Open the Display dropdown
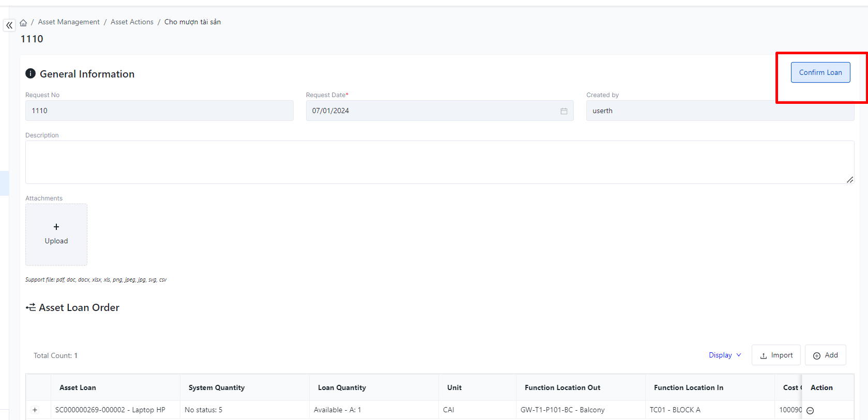 click(724, 355)
